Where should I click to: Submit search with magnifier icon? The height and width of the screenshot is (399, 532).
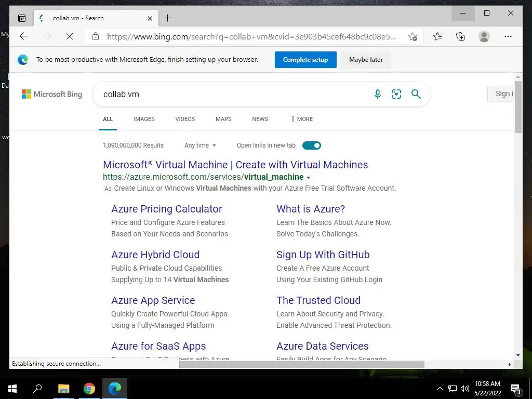coord(416,94)
